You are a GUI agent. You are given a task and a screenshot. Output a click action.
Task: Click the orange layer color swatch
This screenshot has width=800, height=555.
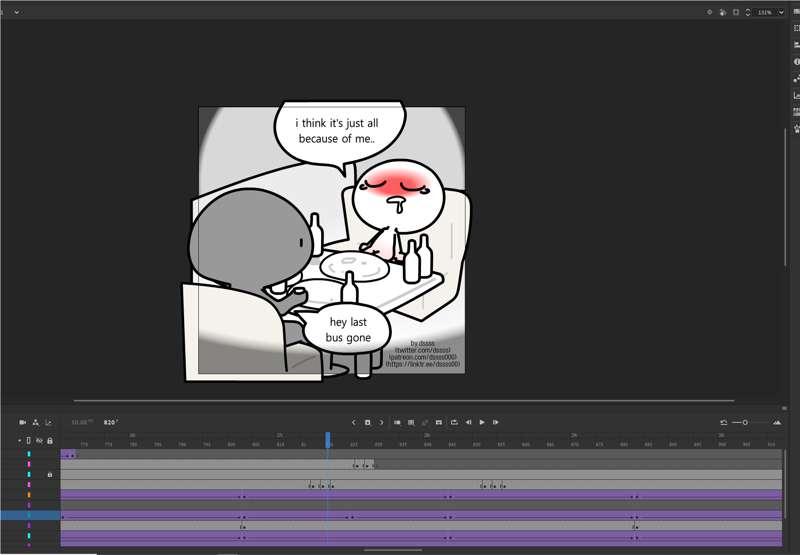click(29, 495)
